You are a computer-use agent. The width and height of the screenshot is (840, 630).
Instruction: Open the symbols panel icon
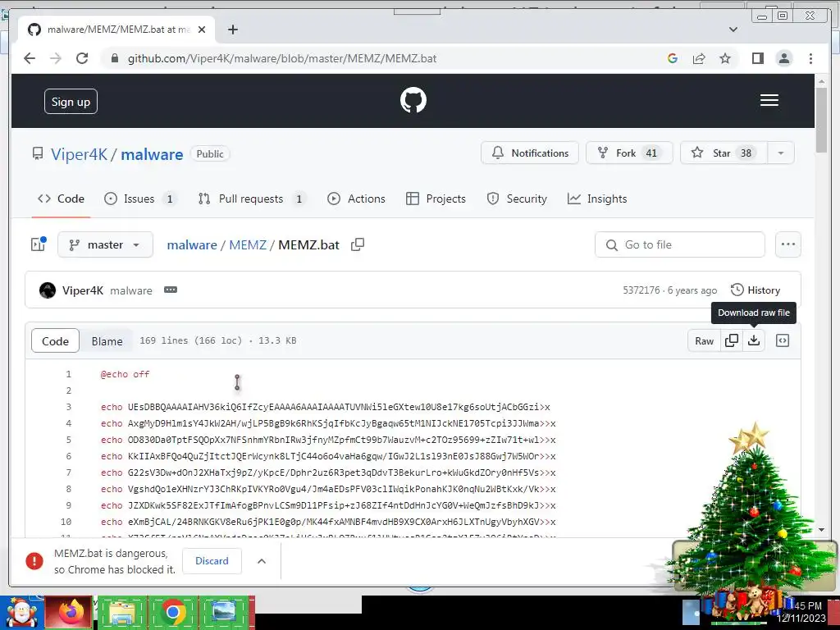coord(782,340)
